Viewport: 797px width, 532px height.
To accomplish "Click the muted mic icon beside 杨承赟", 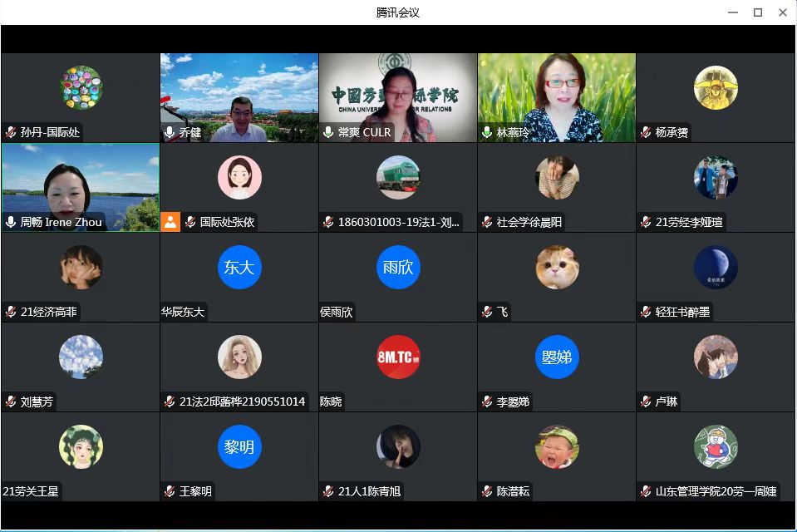I will (646, 132).
